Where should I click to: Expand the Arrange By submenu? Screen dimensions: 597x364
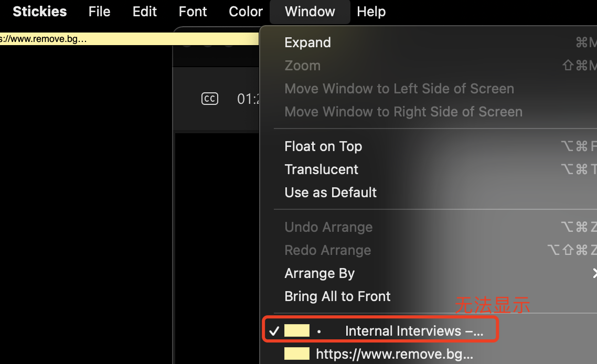pyautogui.click(x=319, y=273)
